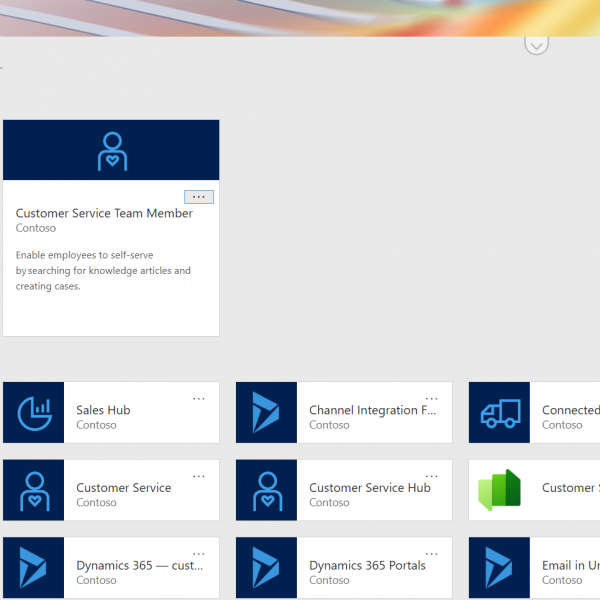Click Contoso under Channel Integration F...

(x=329, y=425)
